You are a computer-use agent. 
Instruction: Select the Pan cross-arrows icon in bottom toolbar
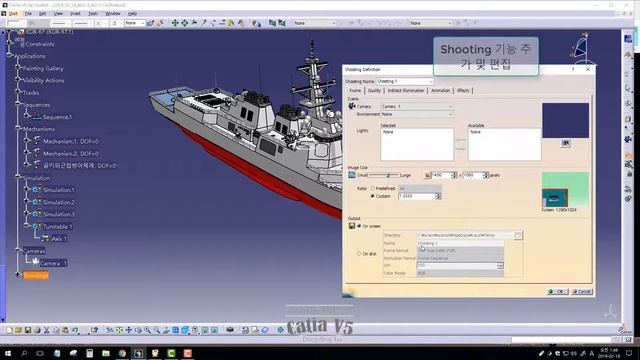click(x=129, y=330)
